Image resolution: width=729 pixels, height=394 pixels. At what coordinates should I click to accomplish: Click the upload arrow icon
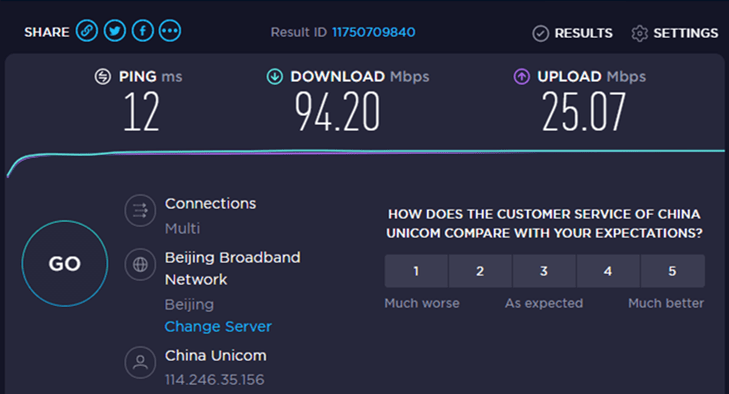click(x=522, y=76)
